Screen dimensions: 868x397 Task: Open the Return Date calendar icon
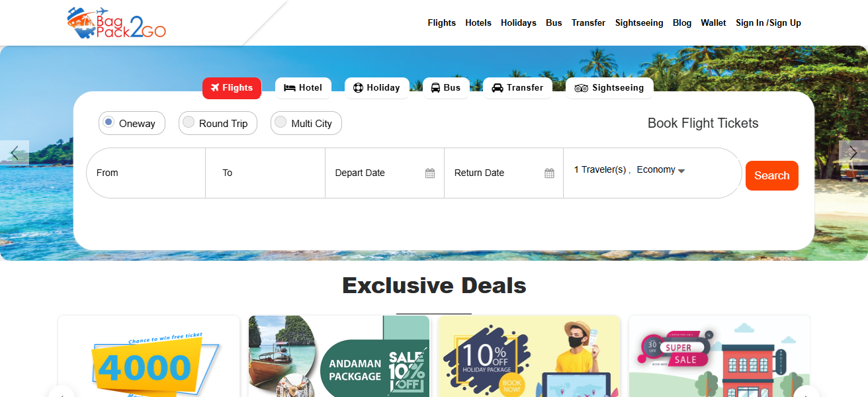549,173
